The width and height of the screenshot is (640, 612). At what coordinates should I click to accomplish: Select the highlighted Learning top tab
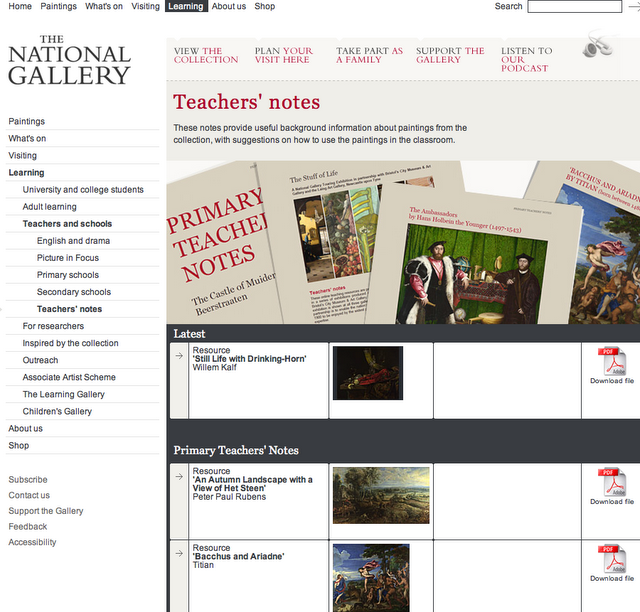[186, 6]
